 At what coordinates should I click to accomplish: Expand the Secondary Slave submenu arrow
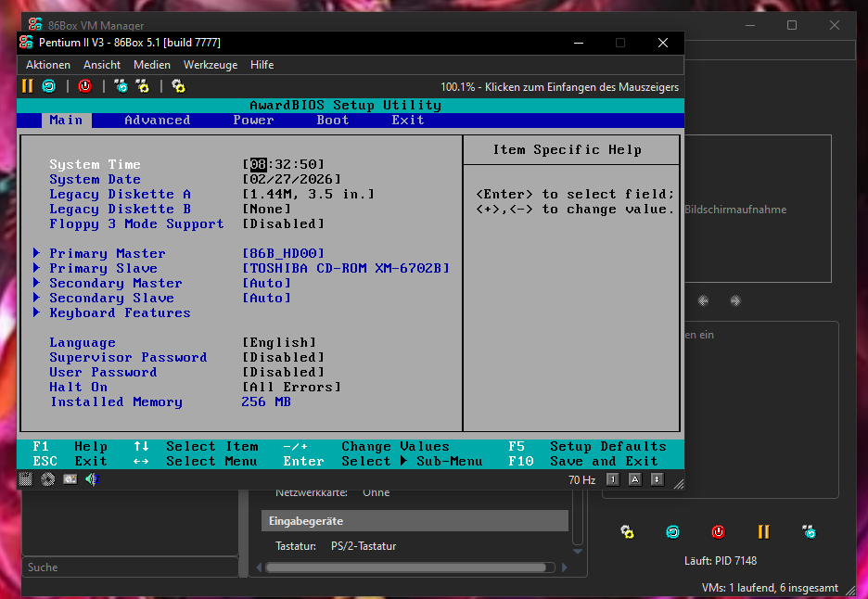[36, 298]
